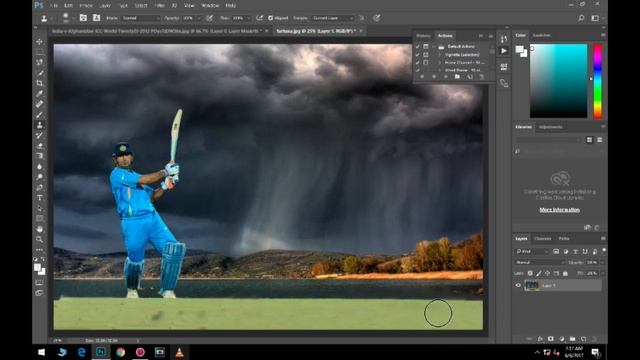Image resolution: width=640 pixels, height=360 pixels.
Task: Open the Edit menu
Action: (68, 6)
